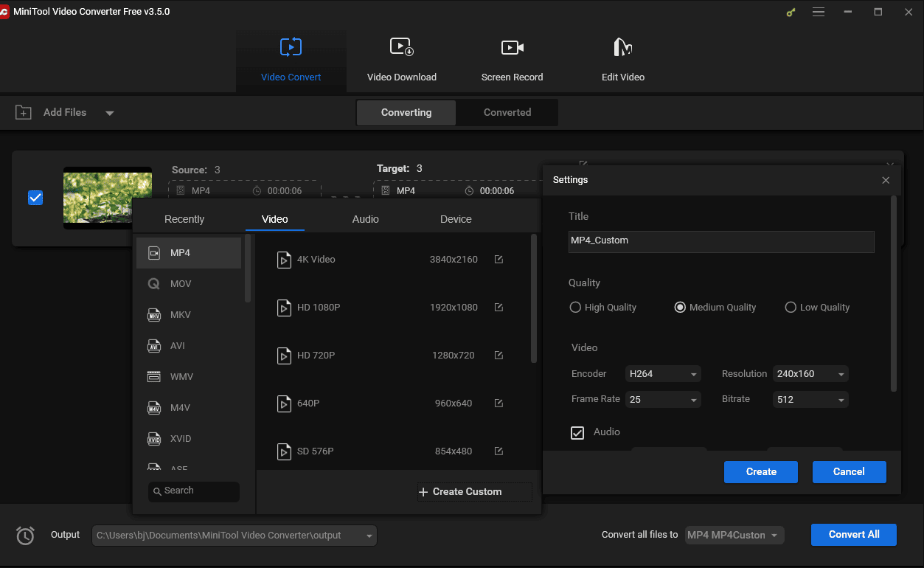Open the Encoder H264 dropdown
Screen dimensions: 924x568
click(x=663, y=374)
